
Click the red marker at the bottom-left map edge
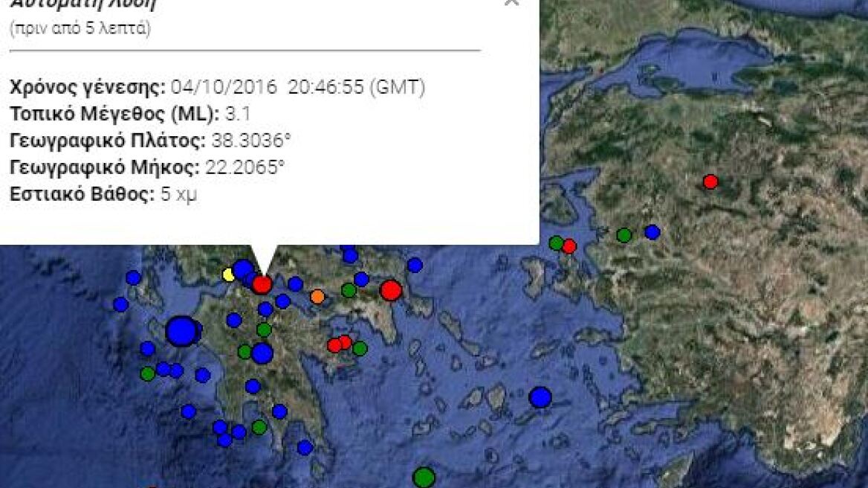[151, 486]
